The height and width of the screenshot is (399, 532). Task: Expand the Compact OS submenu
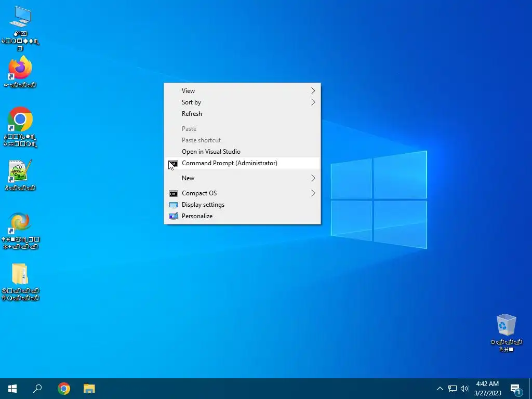tap(242, 193)
